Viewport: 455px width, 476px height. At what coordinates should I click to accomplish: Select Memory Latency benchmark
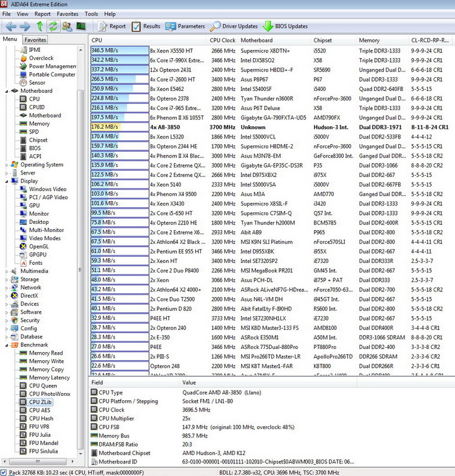click(49, 377)
